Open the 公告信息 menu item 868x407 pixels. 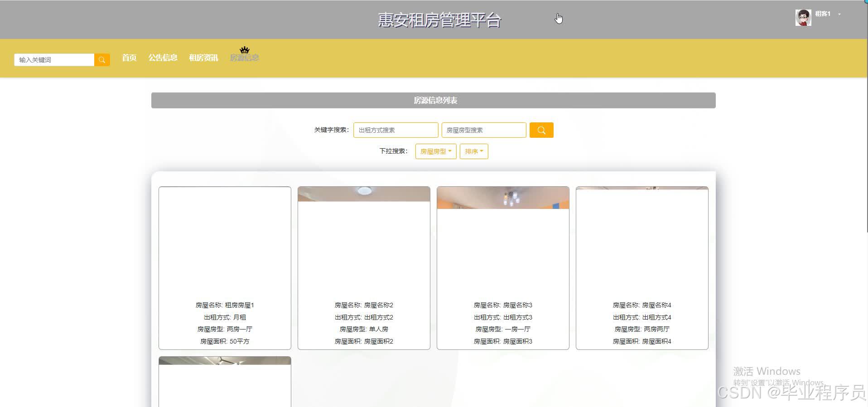pos(163,58)
